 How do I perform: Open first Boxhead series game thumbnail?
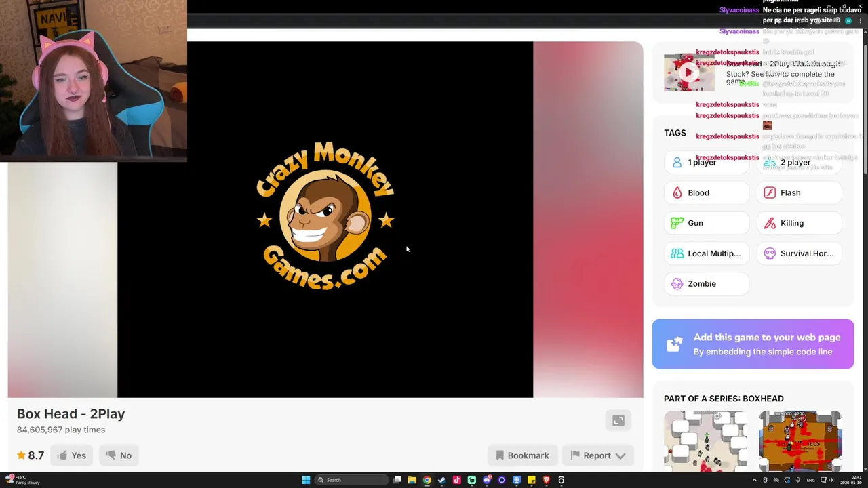(705, 441)
